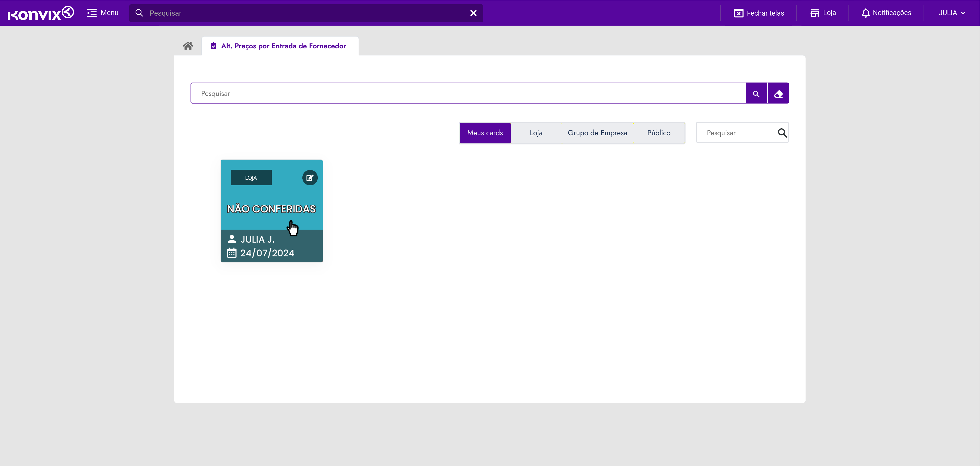Open the Loja store selector

pyautogui.click(x=823, y=13)
